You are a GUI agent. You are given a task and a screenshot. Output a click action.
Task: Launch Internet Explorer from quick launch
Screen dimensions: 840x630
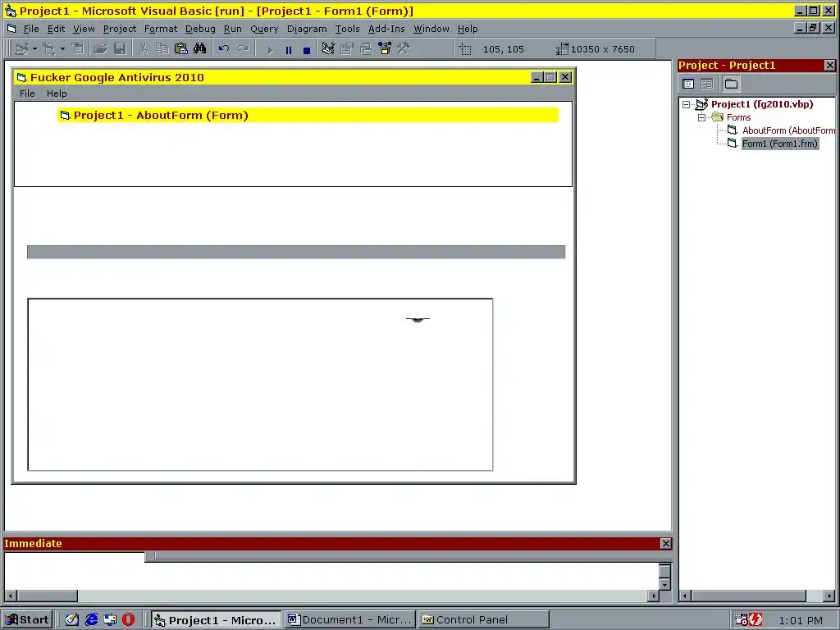click(91, 620)
